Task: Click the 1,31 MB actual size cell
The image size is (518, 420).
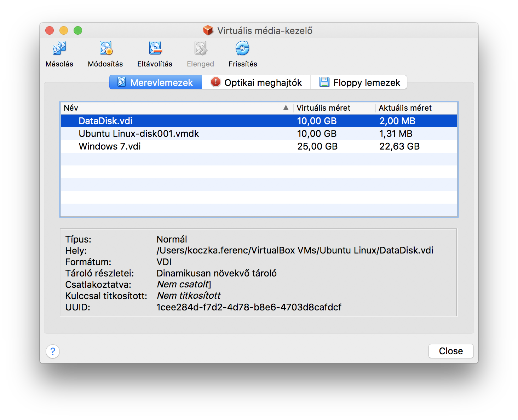Action: [x=396, y=134]
